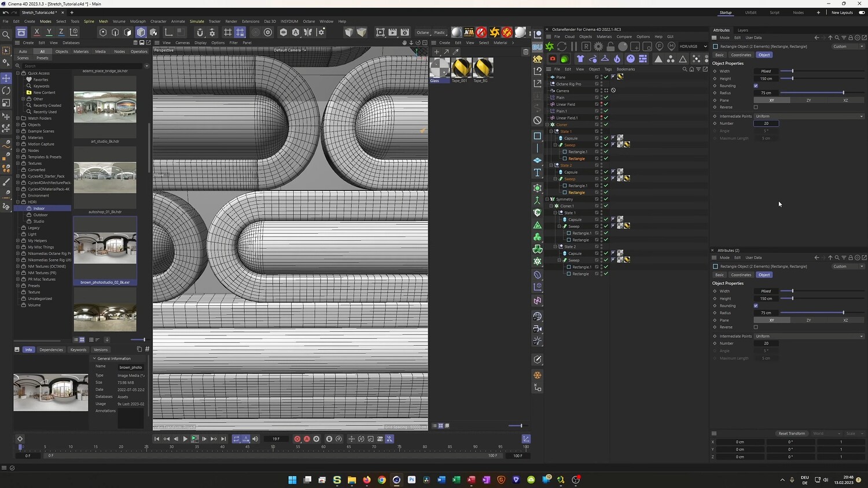Click the NM logo icon in toolbar
Image resolution: width=868 pixels, height=488 pixels.
click(x=469, y=32)
